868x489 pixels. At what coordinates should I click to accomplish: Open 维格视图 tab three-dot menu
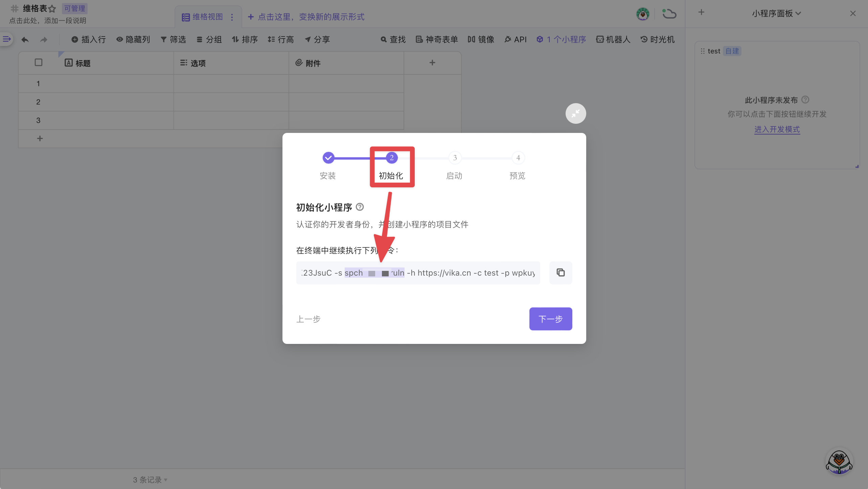232,17
